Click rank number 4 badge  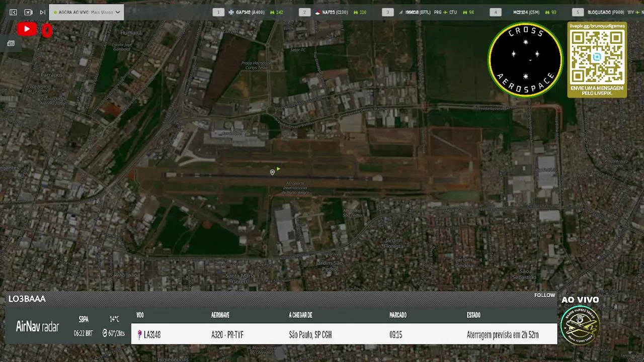click(496, 12)
